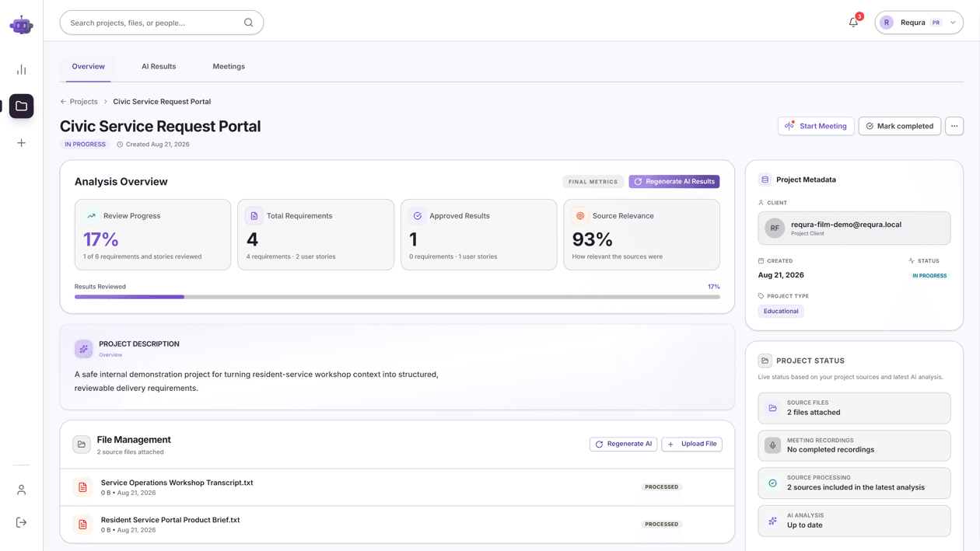Viewport: 980px width, 551px height.
Task: Click the FINAL METRICS badge
Action: click(593, 182)
